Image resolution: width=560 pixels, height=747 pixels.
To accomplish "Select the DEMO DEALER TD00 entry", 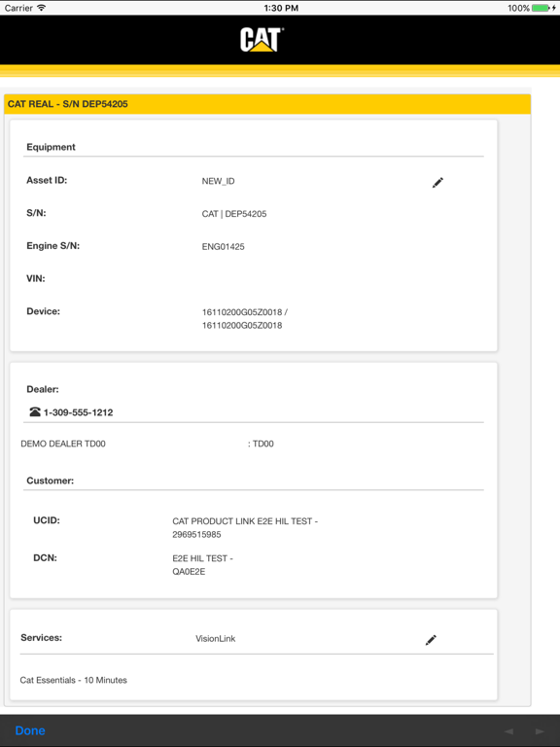I will [x=63, y=444].
